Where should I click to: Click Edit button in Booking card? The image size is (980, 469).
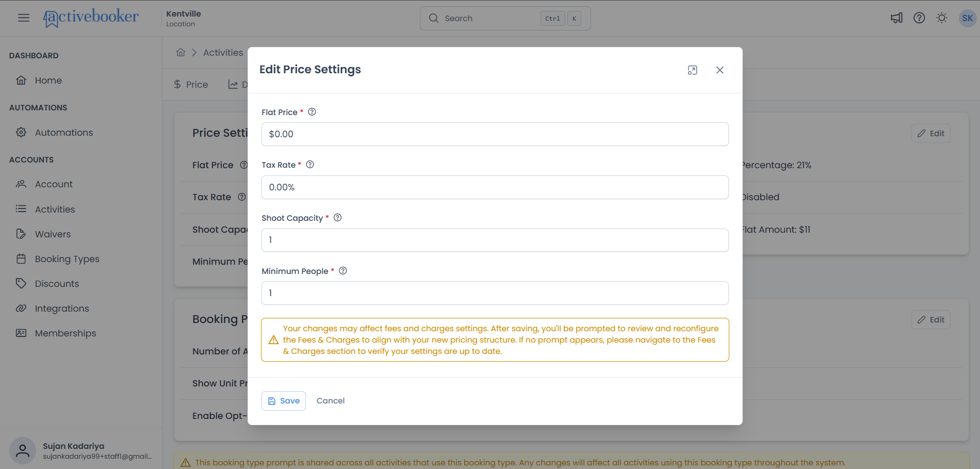point(931,319)
